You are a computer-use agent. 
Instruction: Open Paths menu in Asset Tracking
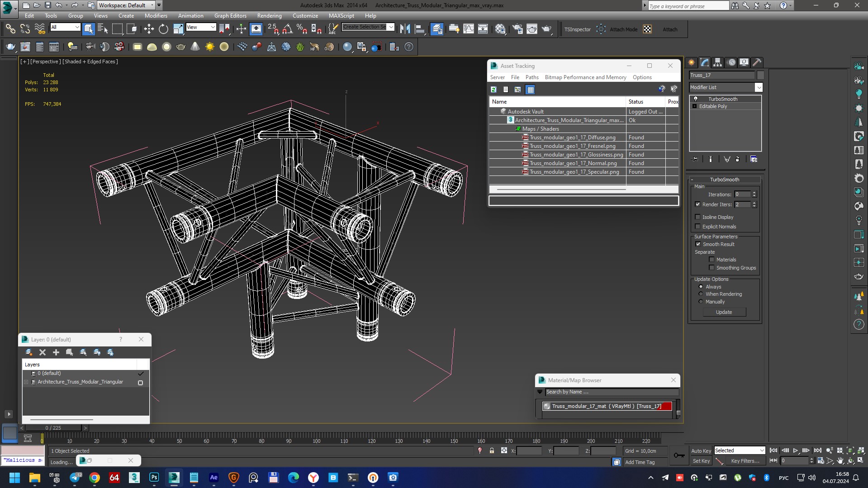[532, 77]
